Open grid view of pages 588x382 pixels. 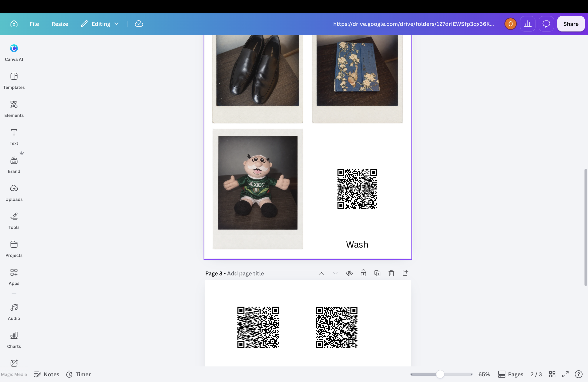[x=552, y=374]
